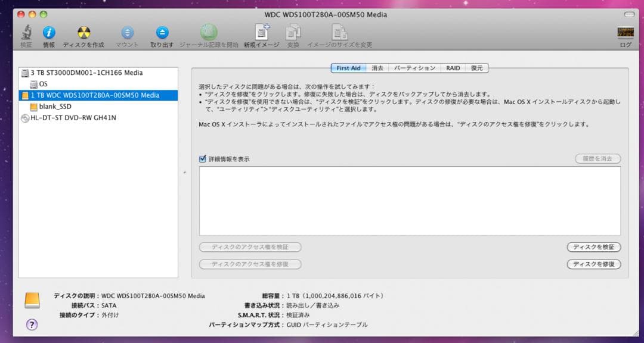
Task: Open the RAID tab
Action: click(453, 68)
